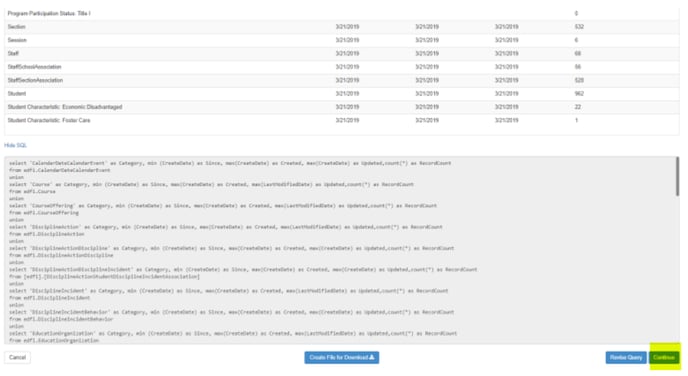
Task: Click record count 6 in Session row
Action: pos(576,40)
